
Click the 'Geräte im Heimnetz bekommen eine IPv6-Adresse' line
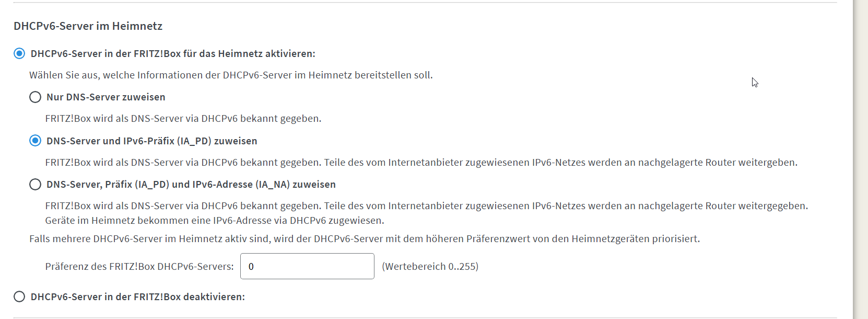tap(214, 221)
